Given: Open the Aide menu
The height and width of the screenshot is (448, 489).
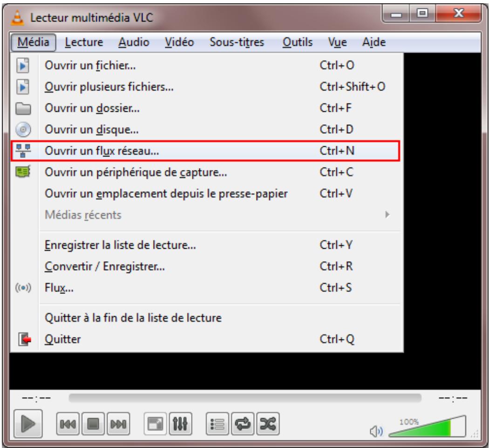Looking at the screenshot, I should tap(374, 42).
